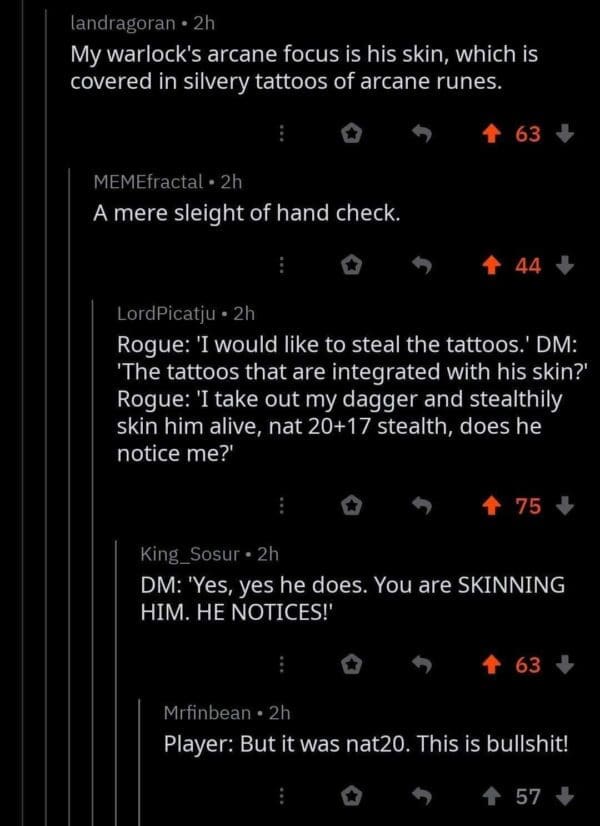Give award to landragoran's comment
The image size is (600, 826).
pyautogui.click(x=351, y=135)
